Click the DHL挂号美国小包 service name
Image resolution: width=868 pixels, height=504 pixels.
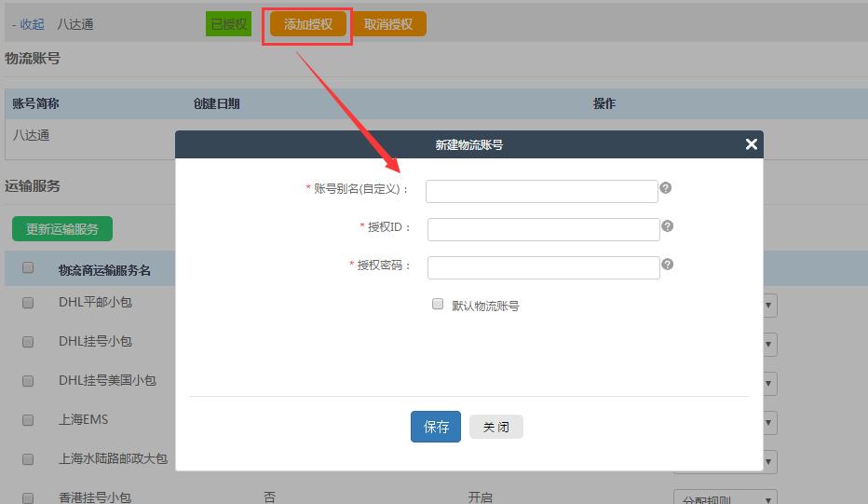pos(107,380)
